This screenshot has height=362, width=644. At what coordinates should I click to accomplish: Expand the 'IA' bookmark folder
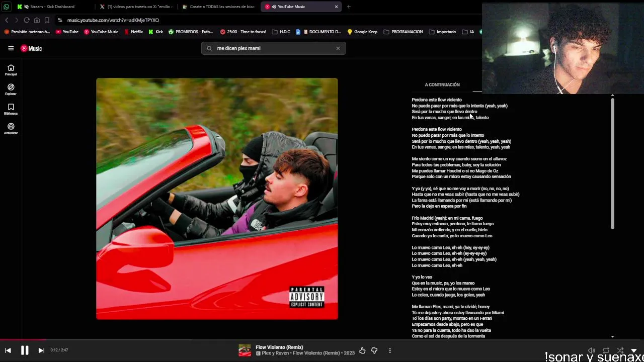468,32
